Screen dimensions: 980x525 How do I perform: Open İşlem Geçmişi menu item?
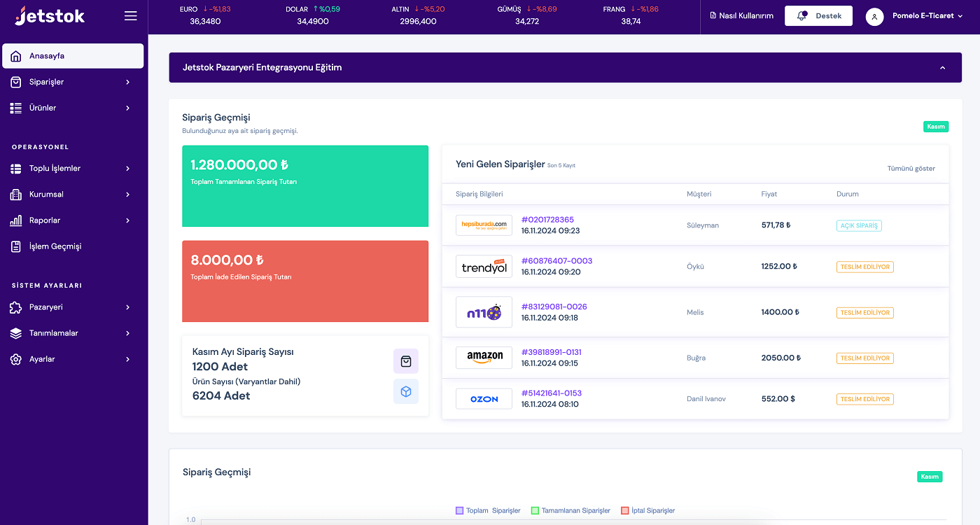[73, 246]
